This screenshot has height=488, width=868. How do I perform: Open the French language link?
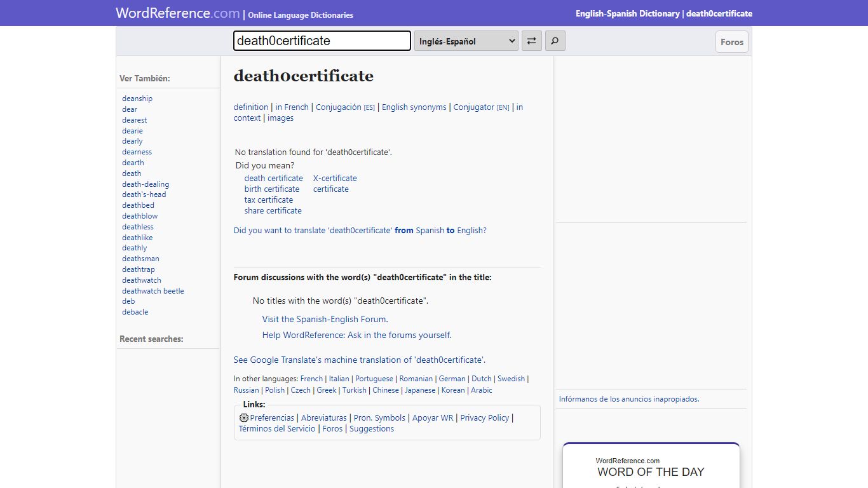tap(311, 378)
